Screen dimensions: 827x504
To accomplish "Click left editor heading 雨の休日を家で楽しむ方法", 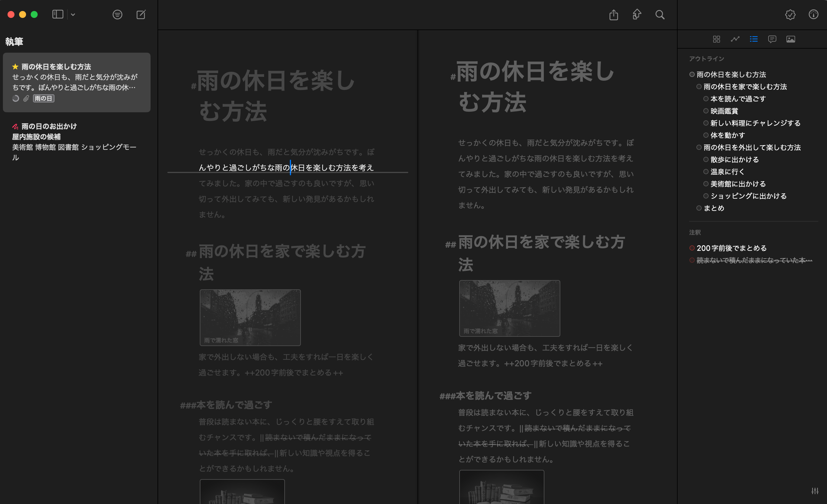I will click(x=282, y=262).
